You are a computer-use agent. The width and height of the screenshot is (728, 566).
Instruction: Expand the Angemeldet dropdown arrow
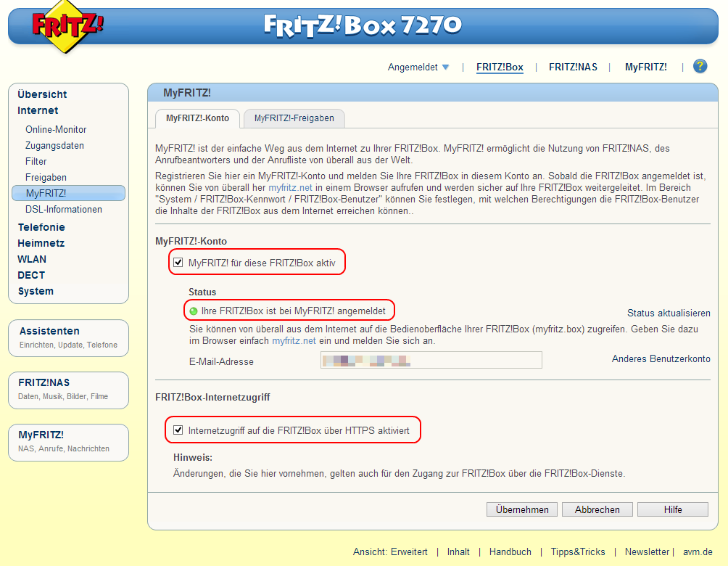click(x=445, y=67)
